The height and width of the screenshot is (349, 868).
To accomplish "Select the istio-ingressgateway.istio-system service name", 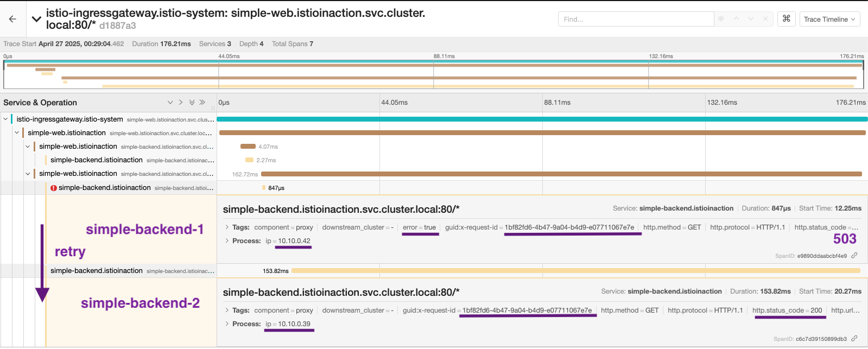I will (x=69, y=119).
